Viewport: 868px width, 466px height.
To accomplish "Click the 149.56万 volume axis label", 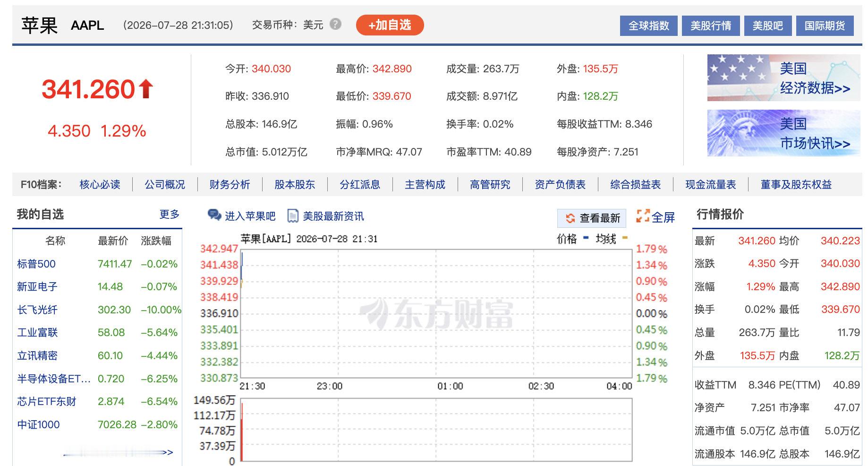I will coord(214,400).
